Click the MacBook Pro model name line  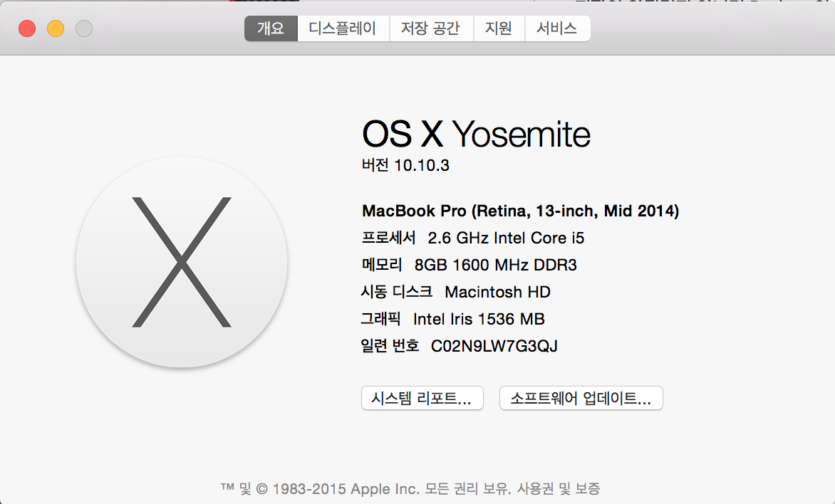[x=520, y=211]
